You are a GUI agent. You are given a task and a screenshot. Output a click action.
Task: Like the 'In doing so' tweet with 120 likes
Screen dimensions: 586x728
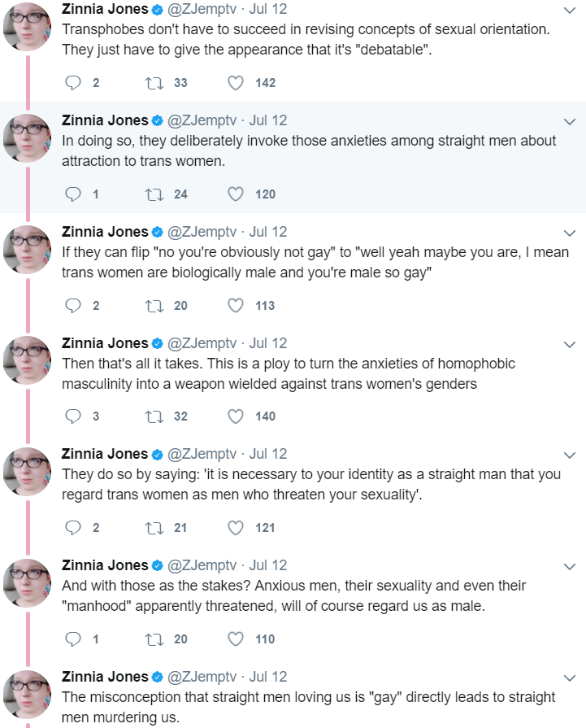pos(236,194)
